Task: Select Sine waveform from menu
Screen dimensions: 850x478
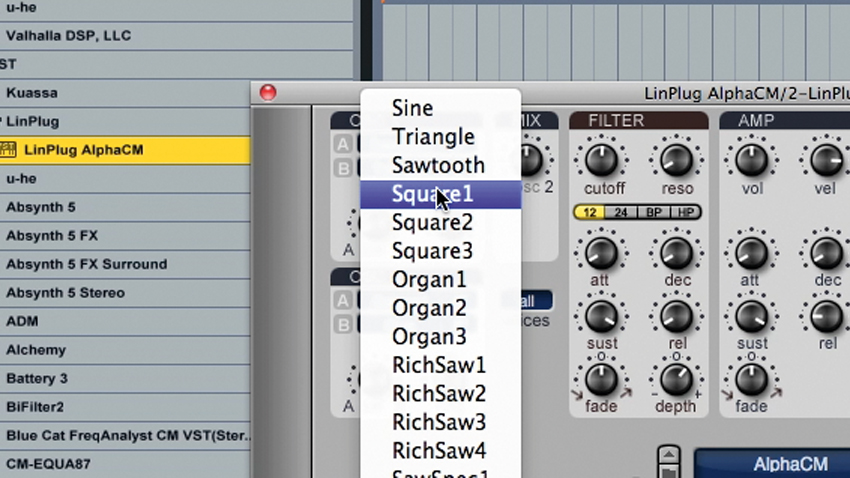Action: click(440, 108)
